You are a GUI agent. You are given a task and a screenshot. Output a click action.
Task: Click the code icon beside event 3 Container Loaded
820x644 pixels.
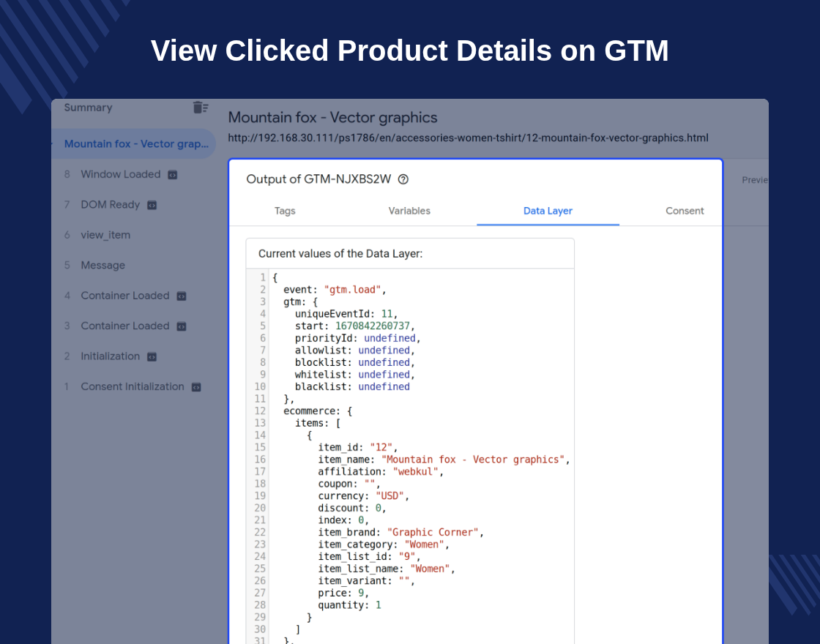point(182,326)
